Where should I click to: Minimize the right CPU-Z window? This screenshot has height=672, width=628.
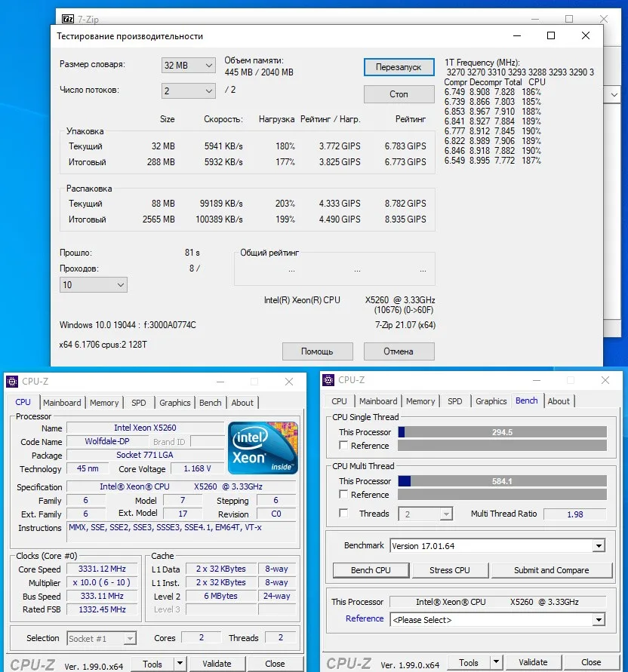tap(537, 380)
